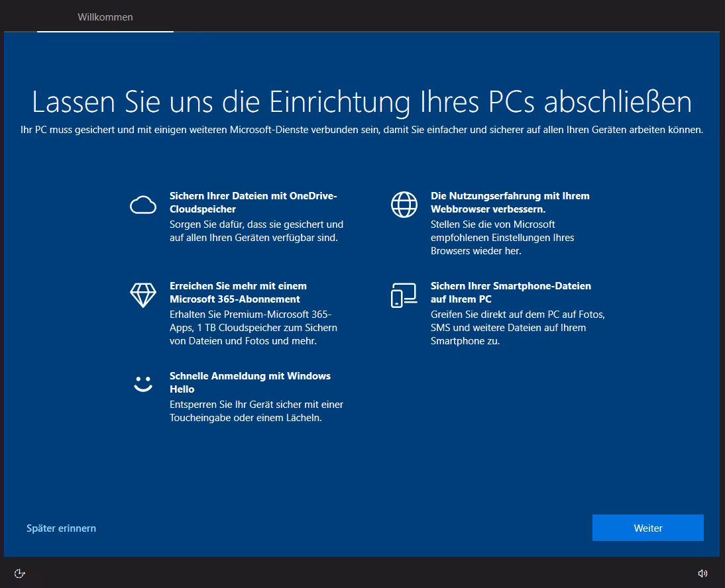Click the OneDrive cloud icon

pos(143,205)
